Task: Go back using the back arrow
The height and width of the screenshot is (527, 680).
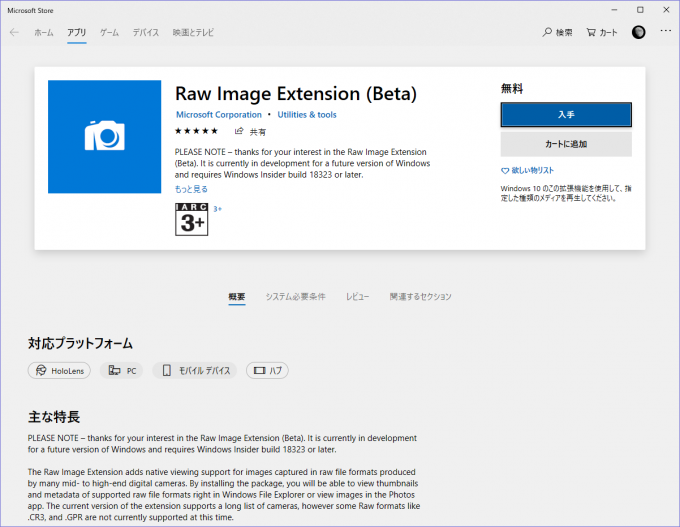Action: [14, 33]
